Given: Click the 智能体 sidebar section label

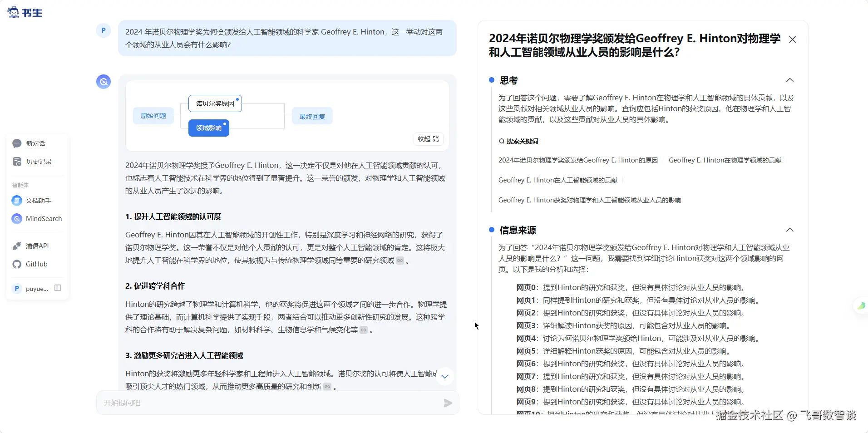Looking at the screenshot, I should (x=20, y=185).
